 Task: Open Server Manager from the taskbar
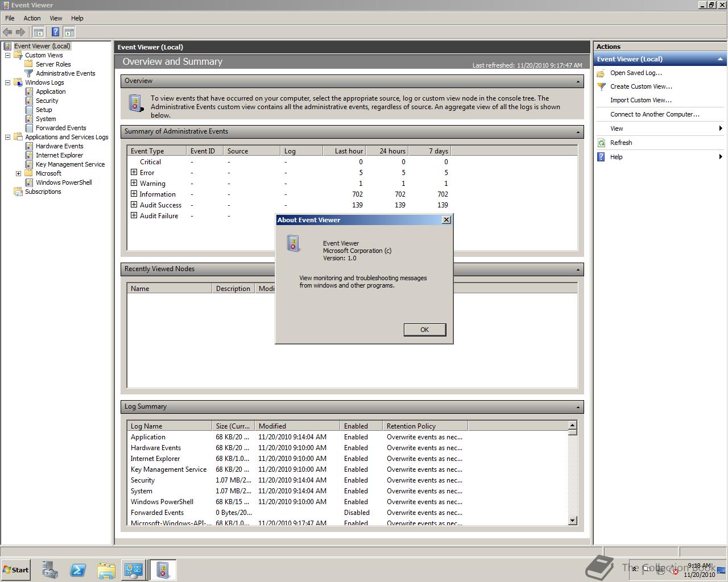point(49,570)
